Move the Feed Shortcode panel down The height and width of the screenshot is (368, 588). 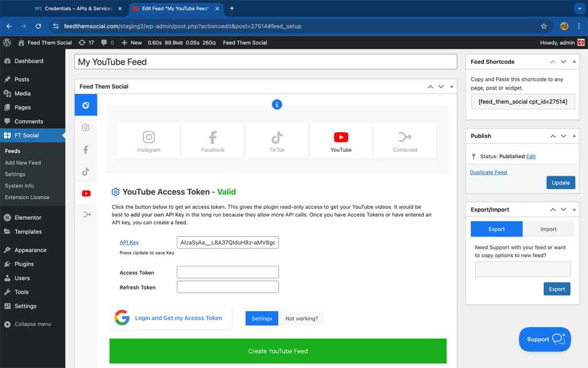pos(563,62)
